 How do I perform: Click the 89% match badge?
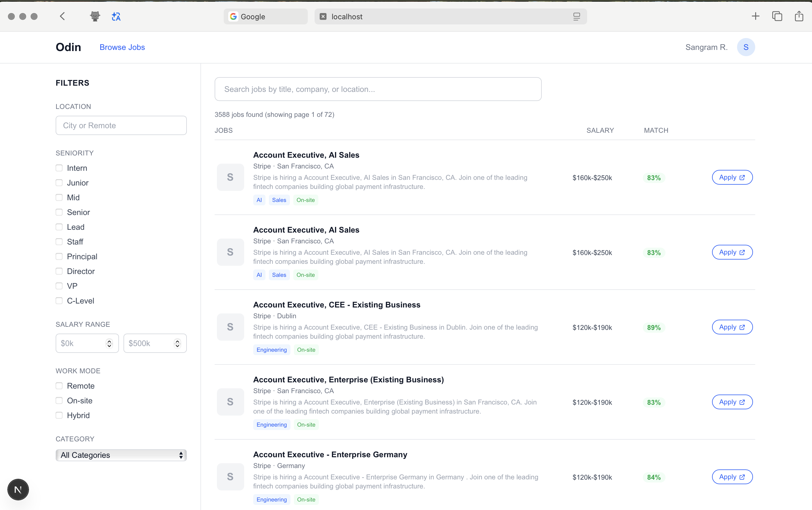click(x=654, y=327)
